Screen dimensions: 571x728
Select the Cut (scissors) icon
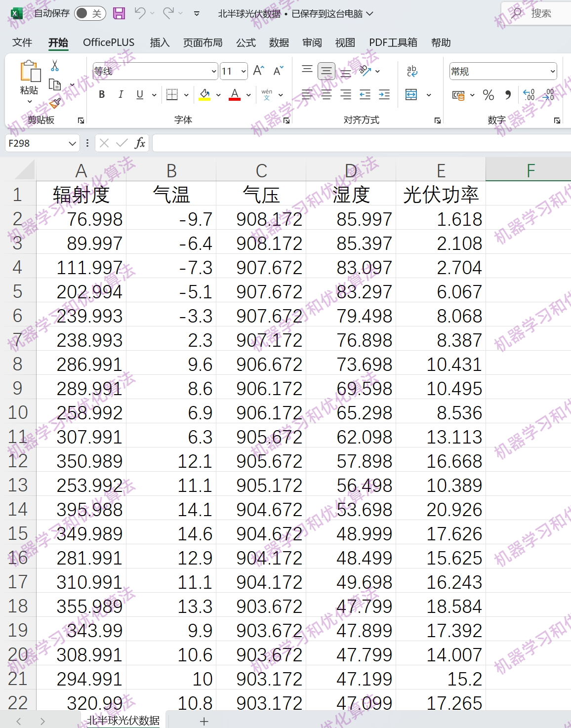point(55,65)
